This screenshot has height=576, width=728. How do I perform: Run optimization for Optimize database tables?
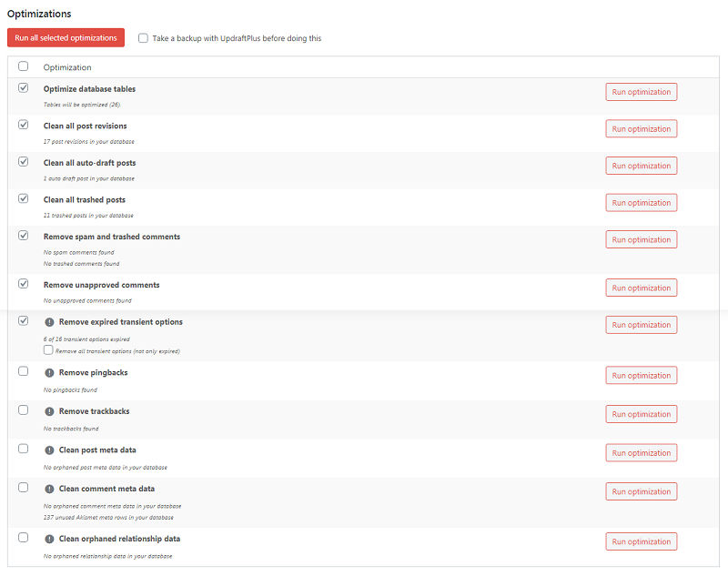click(x=642, y=92)
